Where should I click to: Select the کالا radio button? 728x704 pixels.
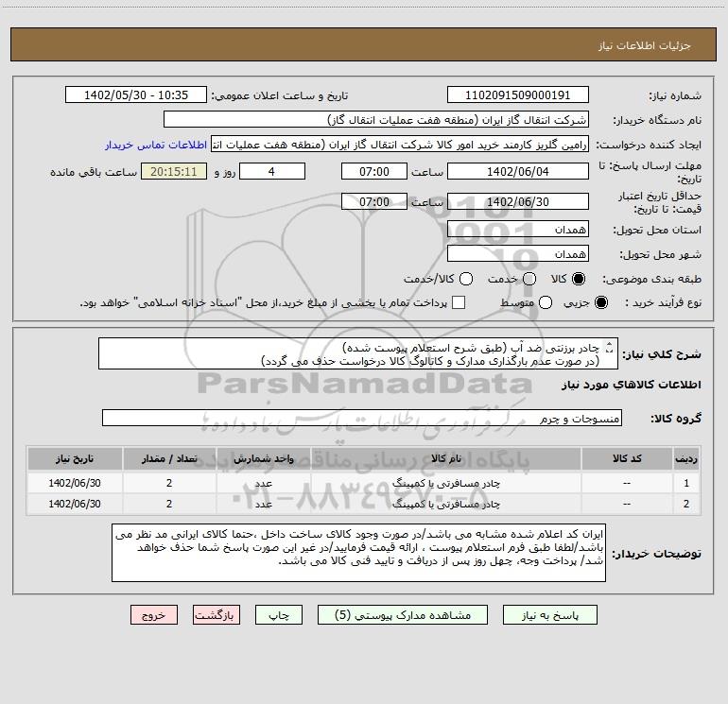579,279
